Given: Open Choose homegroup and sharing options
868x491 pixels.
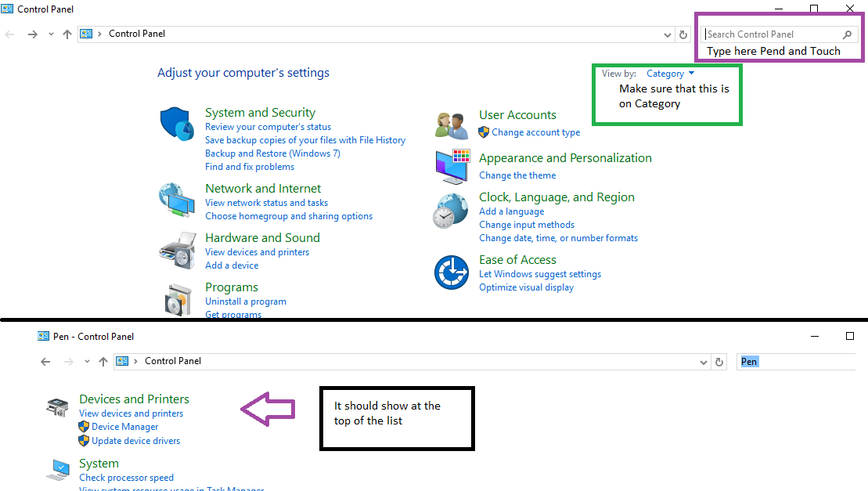Looking at the screenshot, I should [x=288, y=216].
